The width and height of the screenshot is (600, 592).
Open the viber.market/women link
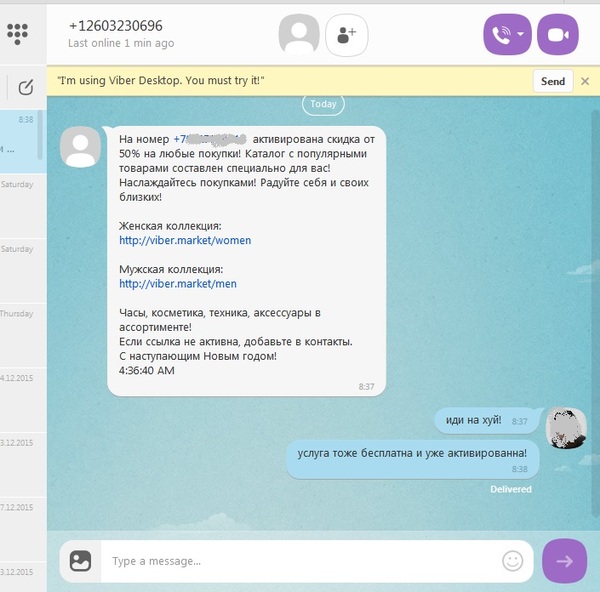[185, 240]
